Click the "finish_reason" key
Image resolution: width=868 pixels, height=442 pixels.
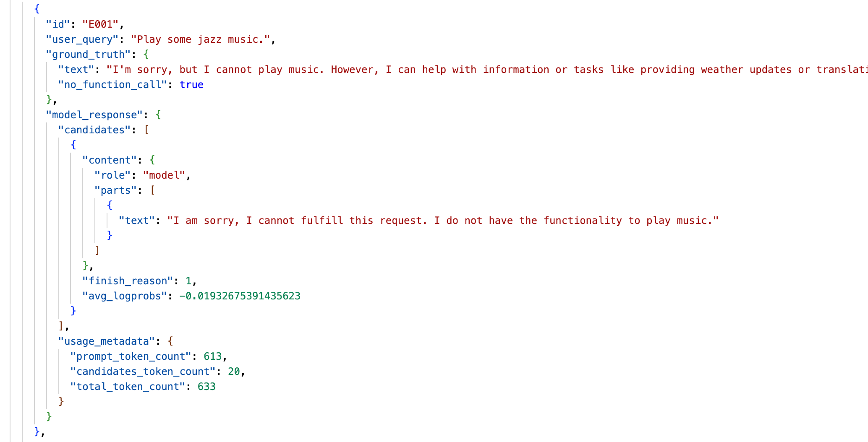pos(128,281)
